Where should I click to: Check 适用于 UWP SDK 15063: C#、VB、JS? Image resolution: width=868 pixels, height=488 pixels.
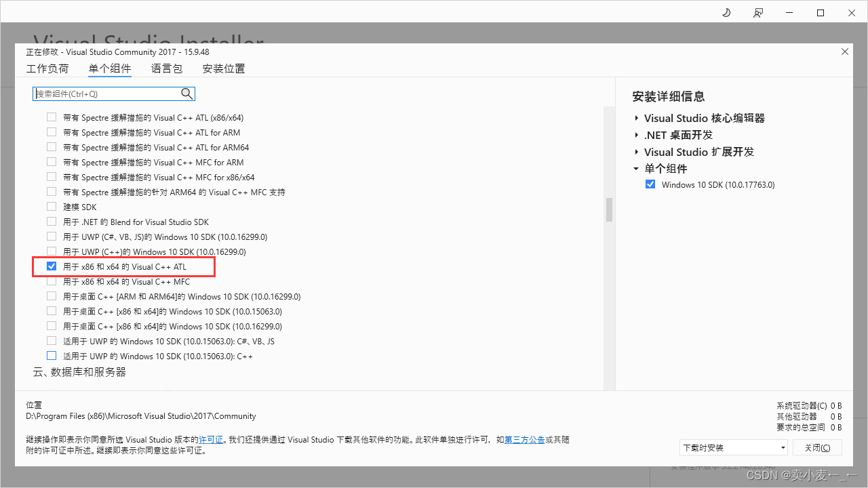[x=52, y=341]
